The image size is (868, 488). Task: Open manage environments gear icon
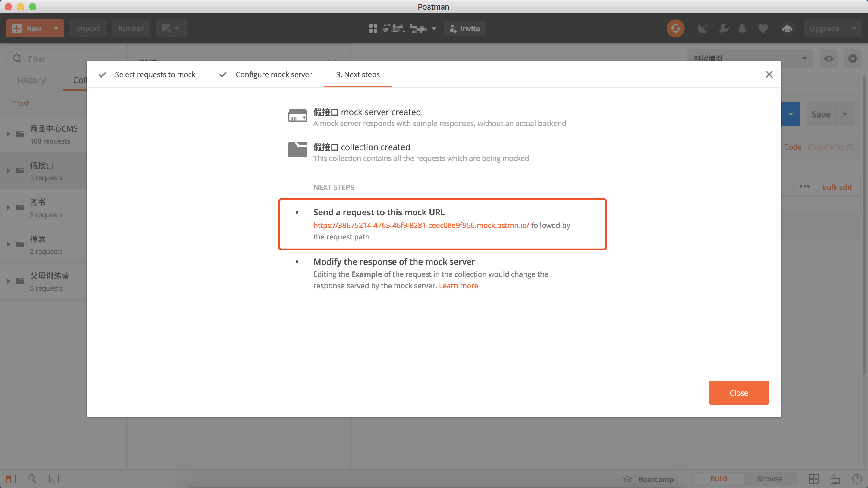click(853, 59)
